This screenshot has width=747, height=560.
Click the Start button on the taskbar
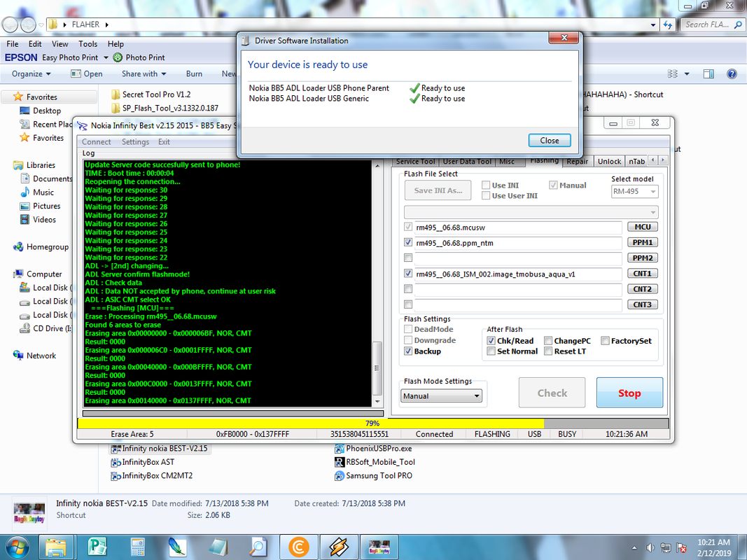(17, 547)
